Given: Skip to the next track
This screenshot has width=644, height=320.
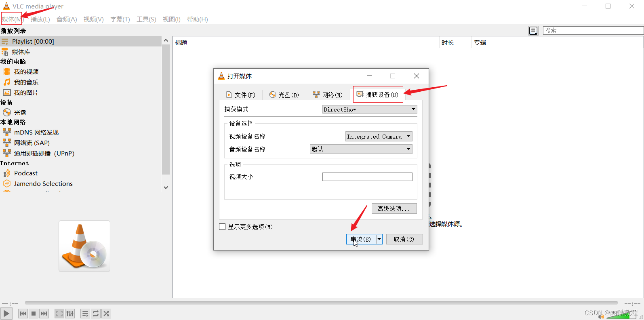Looking at the screenshot, I should point(44,314).
